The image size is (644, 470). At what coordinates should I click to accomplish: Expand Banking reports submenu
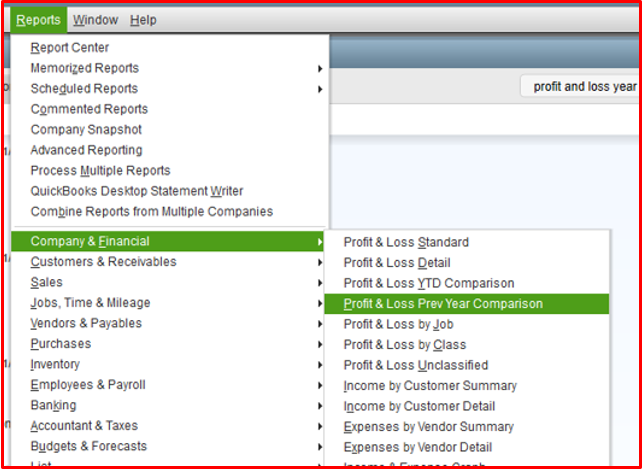coord(168,406)
